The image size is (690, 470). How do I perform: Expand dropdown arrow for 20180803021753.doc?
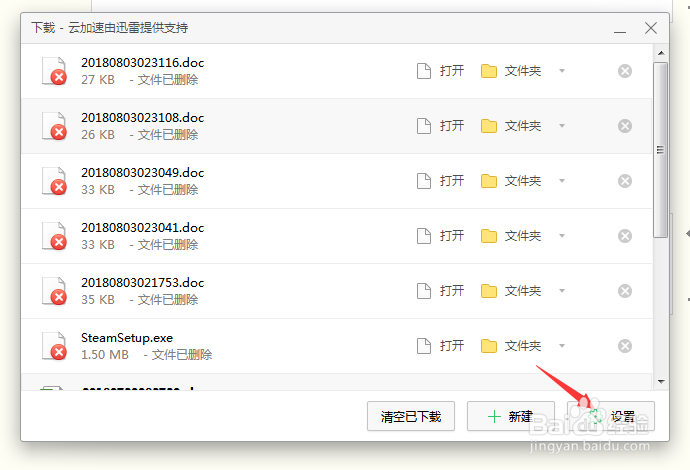tap(562, 291)
